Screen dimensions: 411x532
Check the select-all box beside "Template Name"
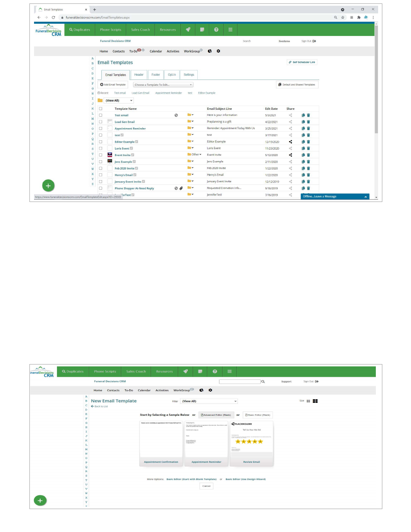(x=101, y=109)
